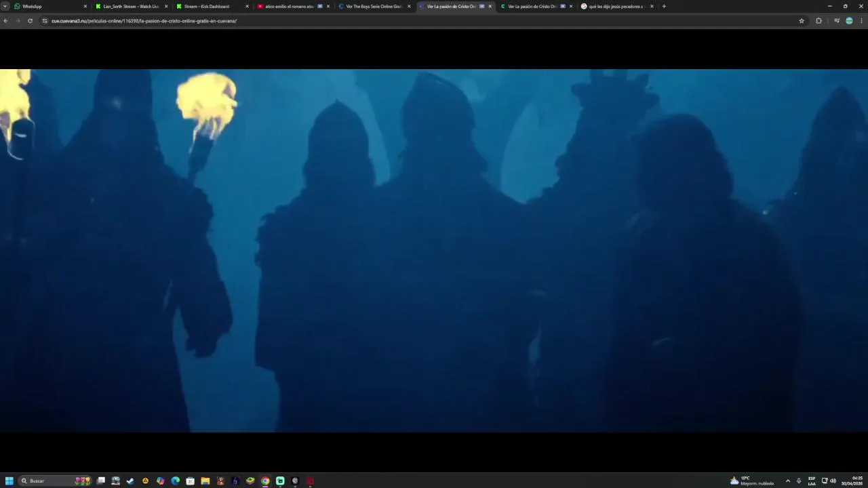This screenshot has height=488, width=868.
Task: Open the volume control in tray
Action: tap(833, 481)
